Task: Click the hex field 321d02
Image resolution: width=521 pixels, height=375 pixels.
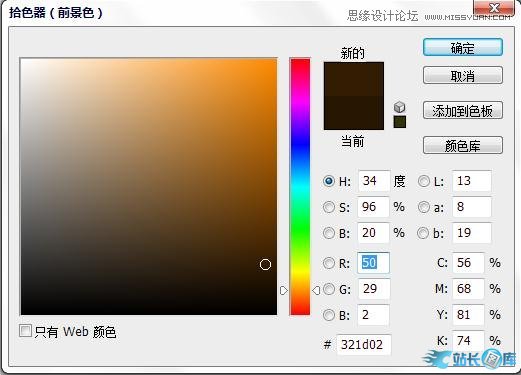Action: click(x=363, y=344)
